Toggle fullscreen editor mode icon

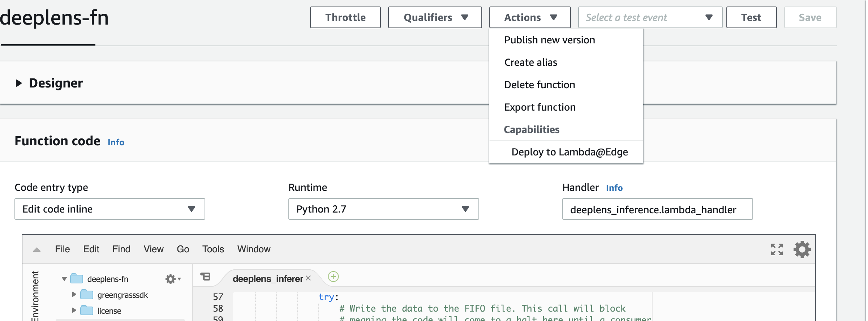coord(777,249)
